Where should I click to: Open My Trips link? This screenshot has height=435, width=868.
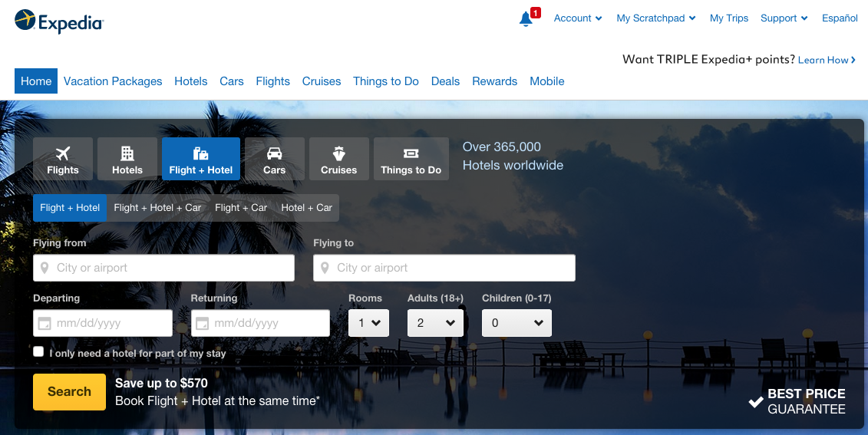click(x=729, y=18)
